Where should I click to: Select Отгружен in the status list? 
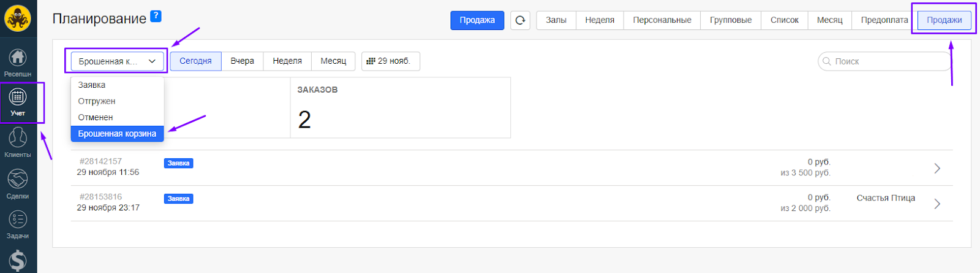(x=97, y=101)
